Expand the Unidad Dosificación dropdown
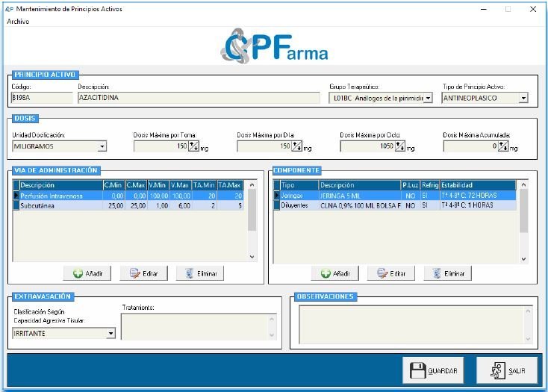 coord(102,146)
